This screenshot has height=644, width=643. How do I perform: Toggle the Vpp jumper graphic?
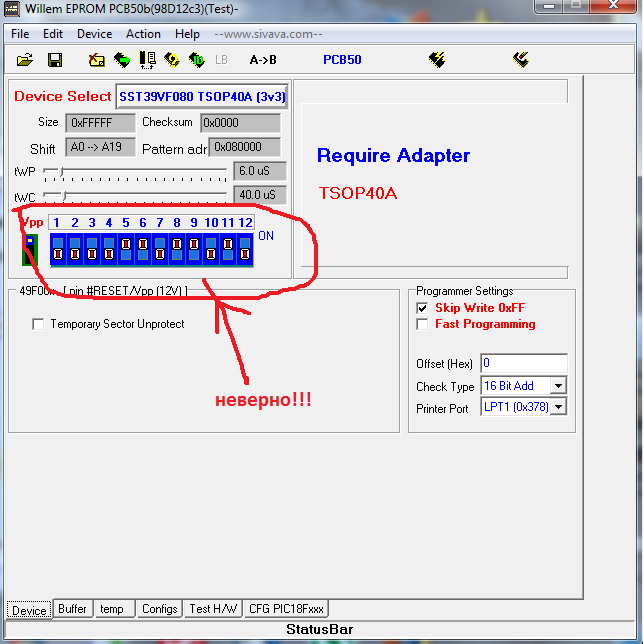[30, 250]
